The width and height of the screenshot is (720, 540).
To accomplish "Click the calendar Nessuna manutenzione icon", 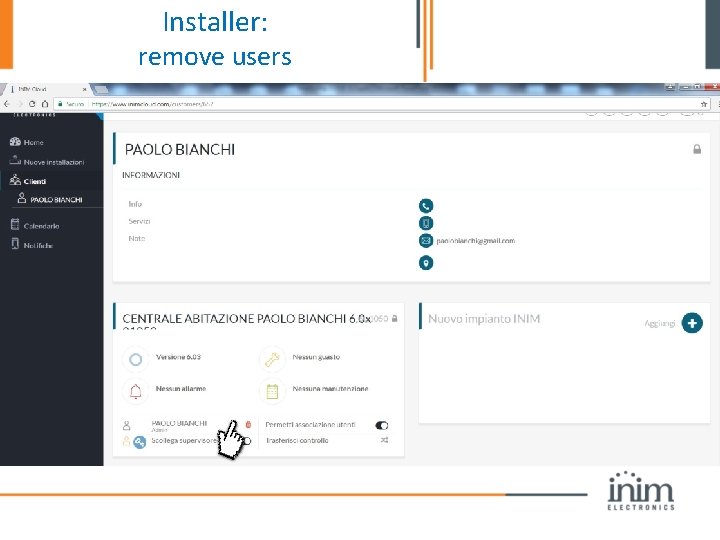I will click(272, 391).
